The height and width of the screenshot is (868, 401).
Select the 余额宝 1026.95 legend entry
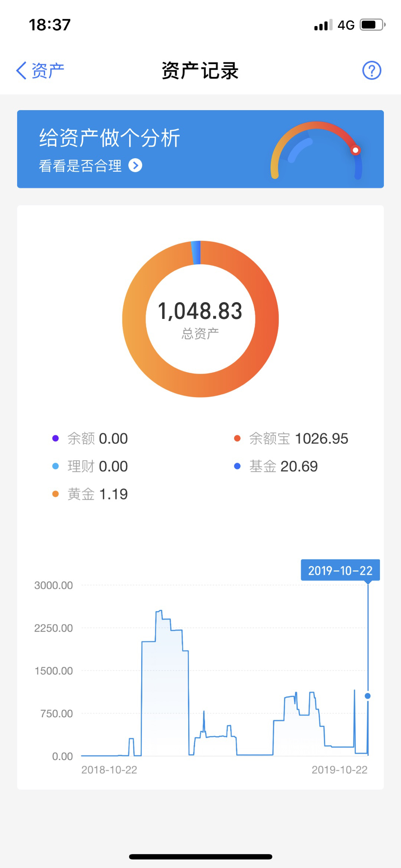click(x=291, y=438)
